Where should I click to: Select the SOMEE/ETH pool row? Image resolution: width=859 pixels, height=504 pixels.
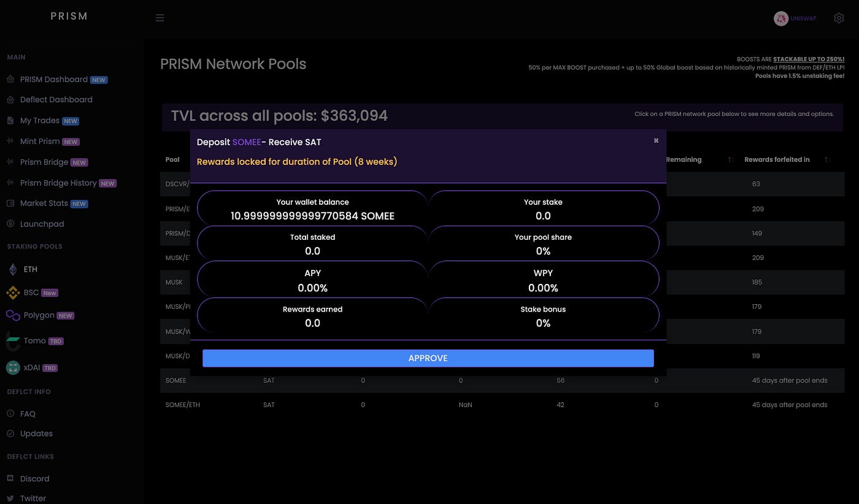(502, 405)
